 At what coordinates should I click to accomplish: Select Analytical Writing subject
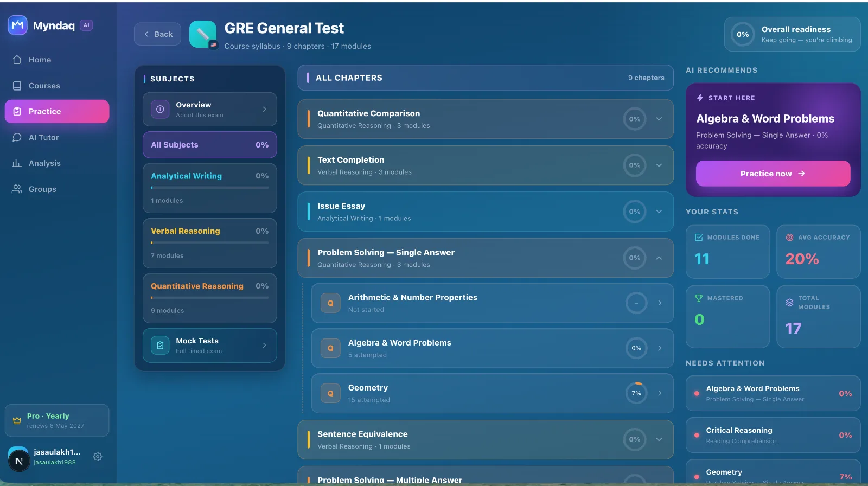[x=210, y=188]
